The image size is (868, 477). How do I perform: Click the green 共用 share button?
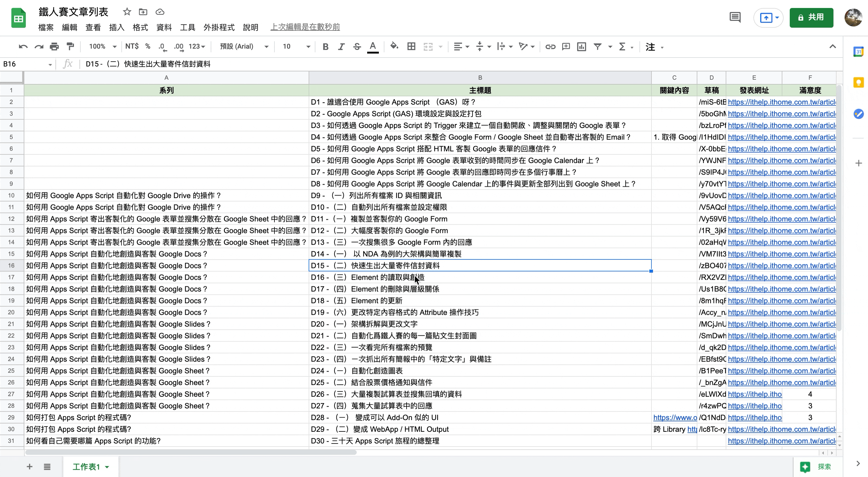811,17
